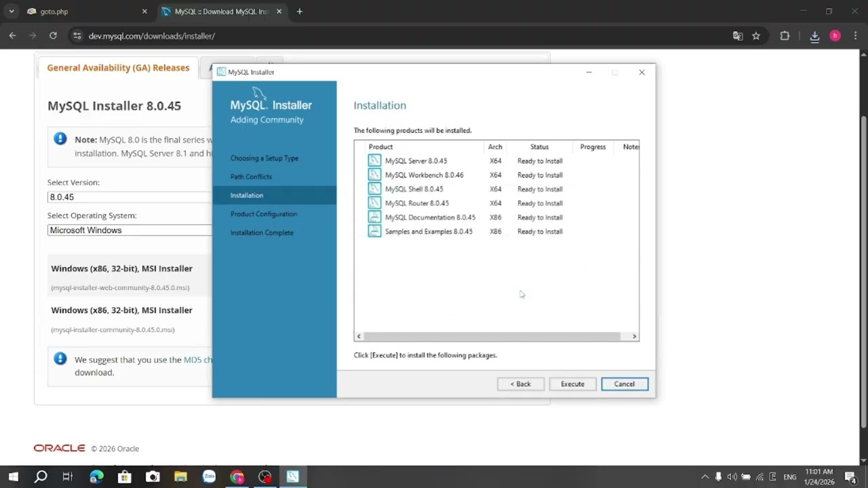Show hidden system tray icons
868x488 pixels.
click(x=705, y=476)
